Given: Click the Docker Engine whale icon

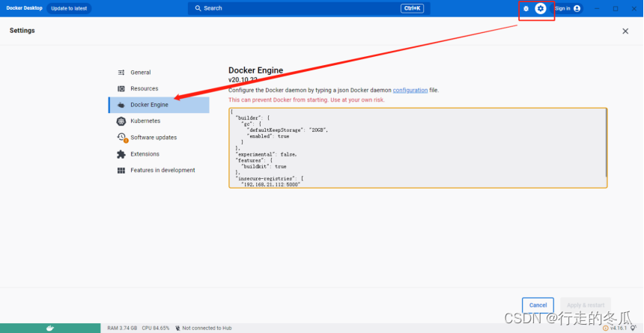Looking at the screenshot, I should point(121,105).
